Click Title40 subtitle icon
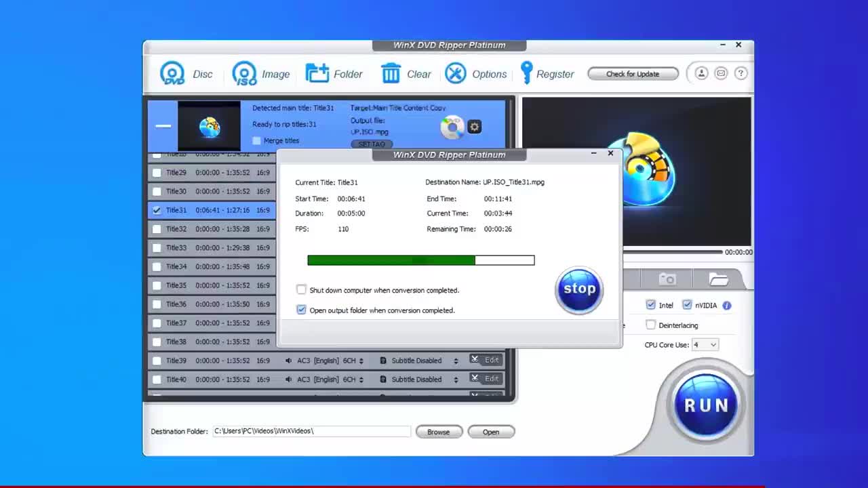 click(383, 380)
